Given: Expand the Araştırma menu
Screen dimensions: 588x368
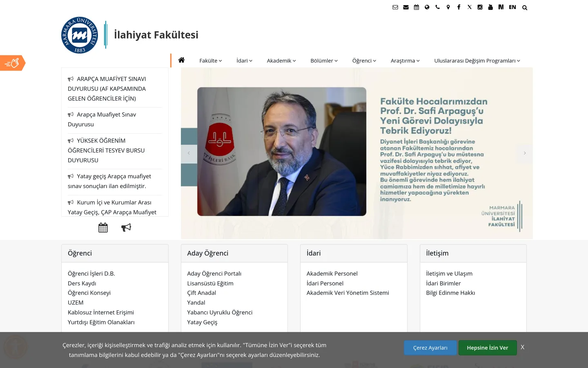Looking at the screenshot, I should [405, 61].
